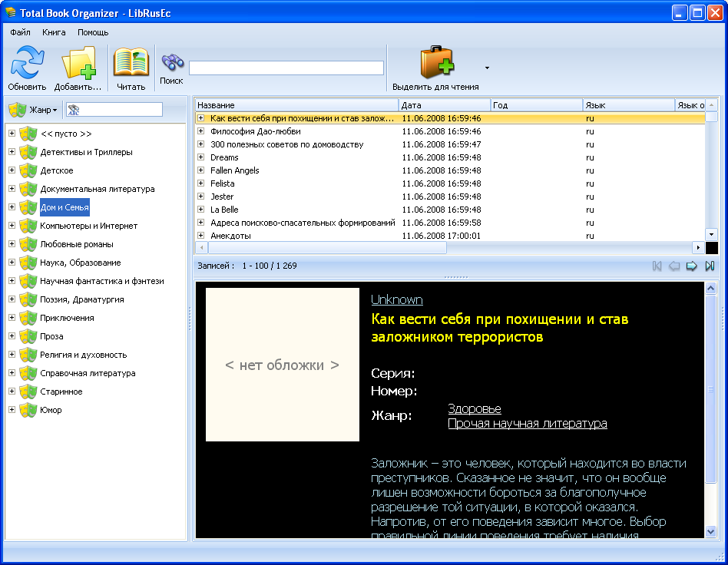Click the Поиск binoculars icon

point(172,62)
